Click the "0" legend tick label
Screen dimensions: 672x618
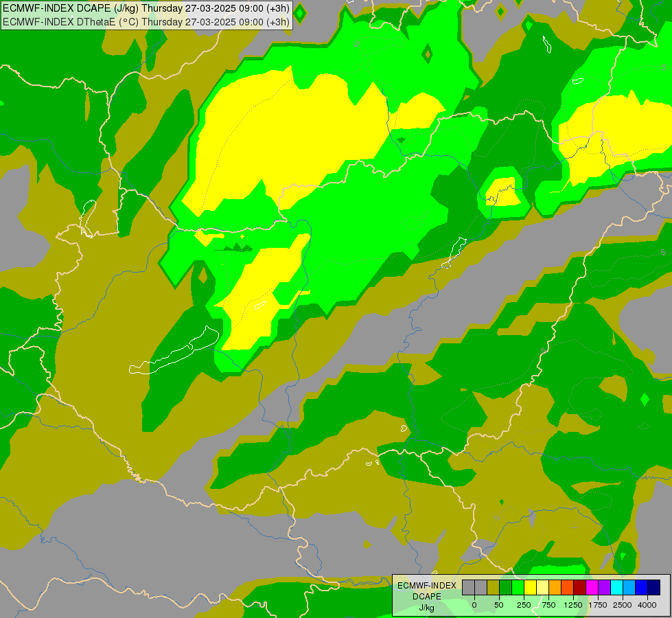click(x=474, y=605)
